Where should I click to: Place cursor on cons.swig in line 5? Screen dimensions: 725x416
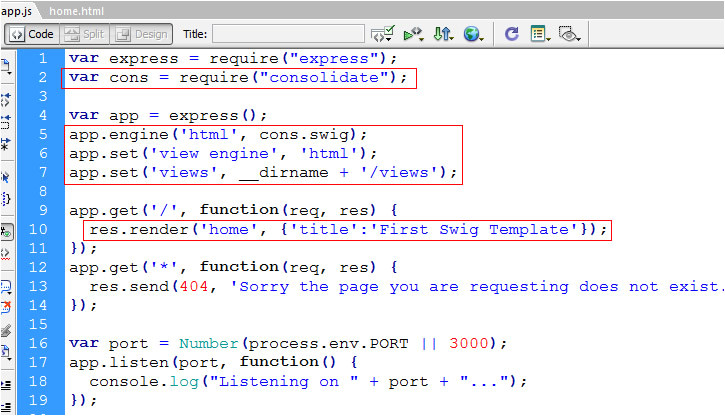click(303, 135)
